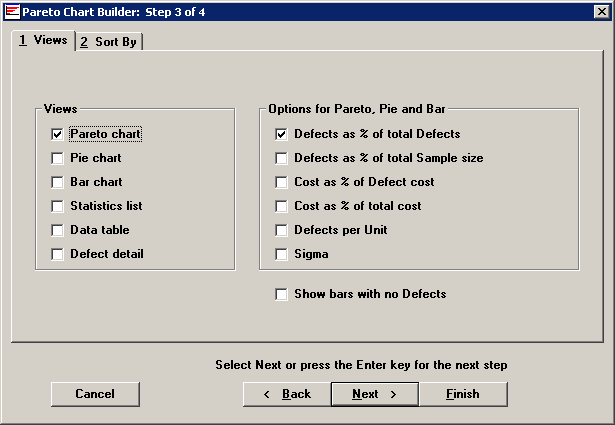This screenshot has height=425, width=615.
Task: Switch to the Sort By tab
Action: coord(110,41)
